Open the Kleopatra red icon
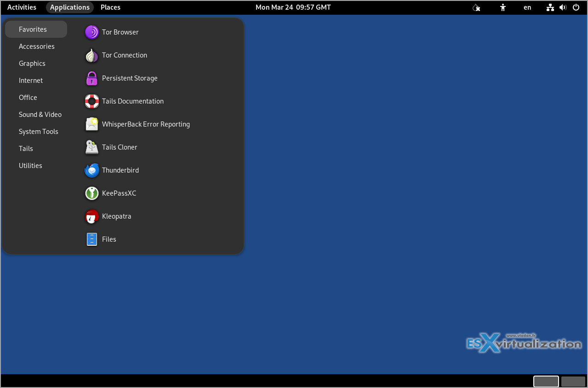 pos(92,216)
